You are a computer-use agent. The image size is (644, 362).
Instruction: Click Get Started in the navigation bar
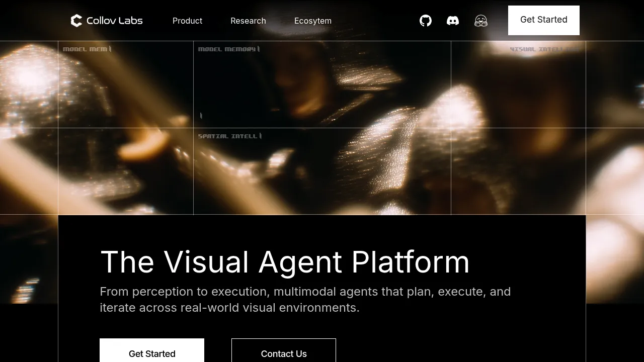(544, 20)
